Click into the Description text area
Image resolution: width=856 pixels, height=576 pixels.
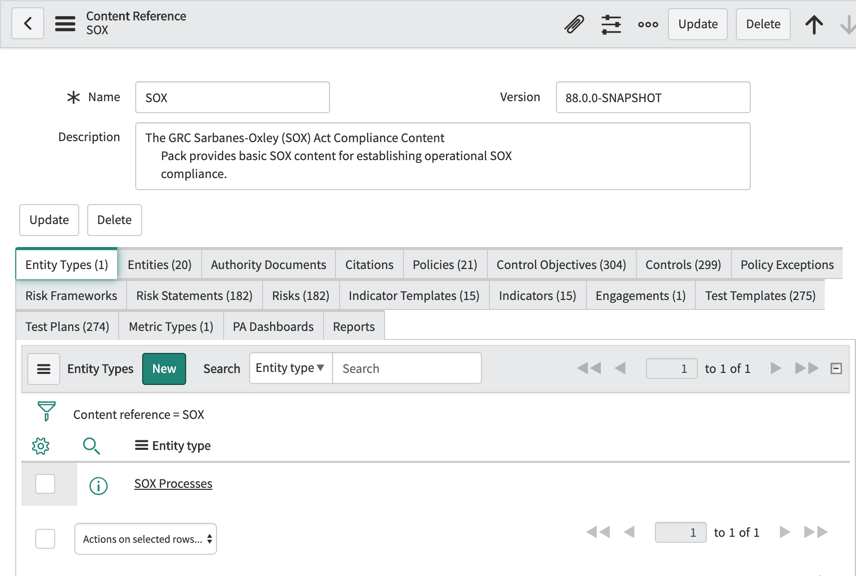click(443, 156)
